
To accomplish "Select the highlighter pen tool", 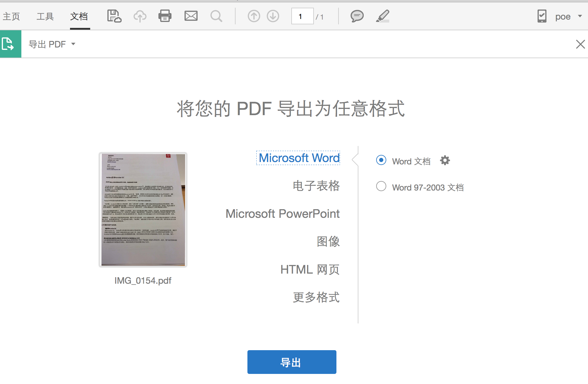I will click(x=383, y=16).
